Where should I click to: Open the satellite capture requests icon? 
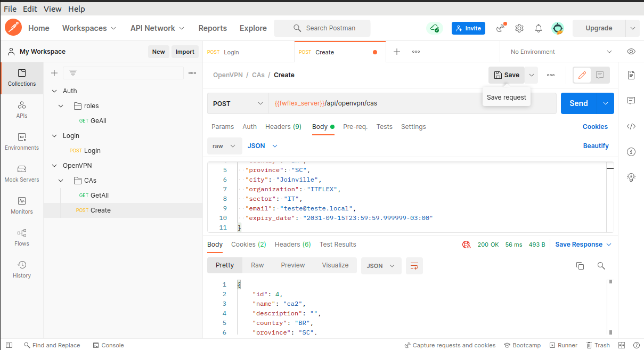coord(501,28)
